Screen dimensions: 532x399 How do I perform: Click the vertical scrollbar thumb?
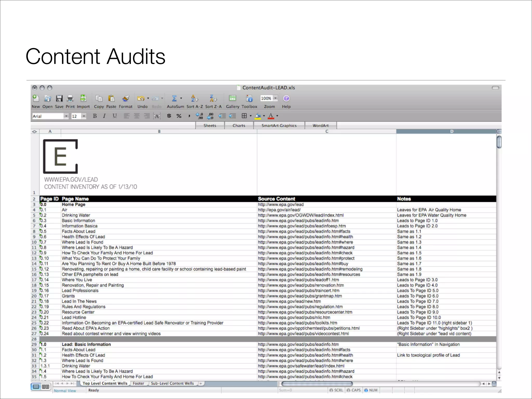tap(499, 142)
